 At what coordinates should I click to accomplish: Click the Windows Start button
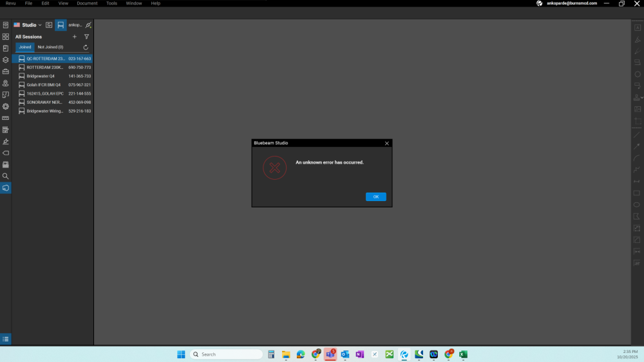(181, 354)
